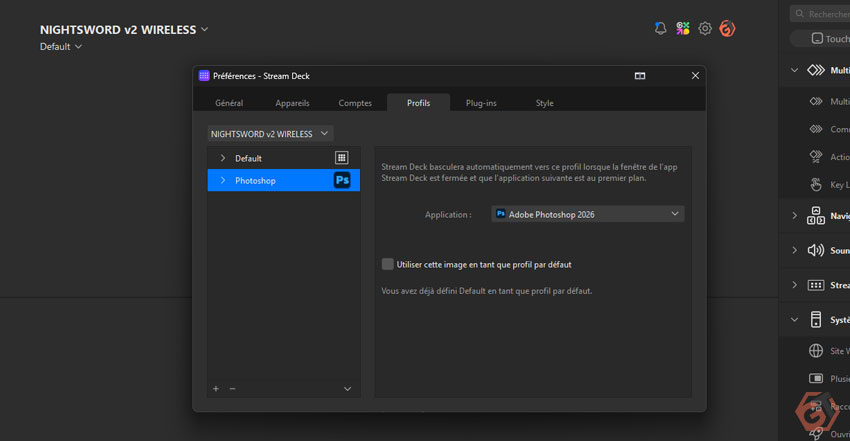Add a new profile with the plus button
850x441 pixels.
216,388
